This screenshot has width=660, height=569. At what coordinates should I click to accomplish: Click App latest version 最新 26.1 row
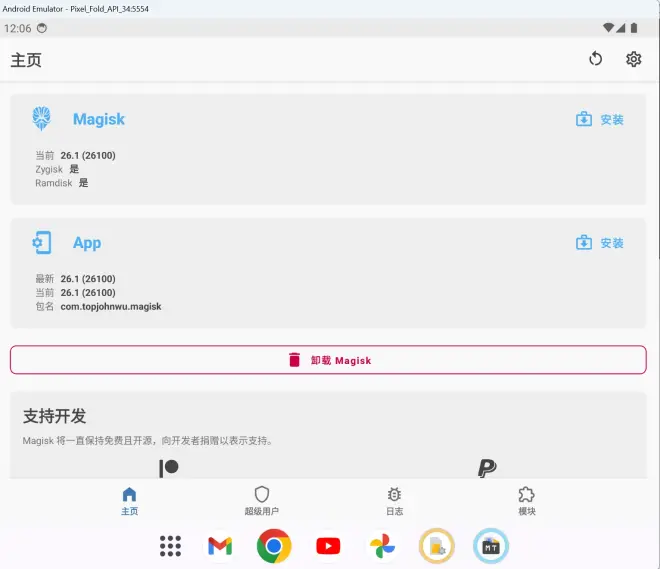[x=75, y=279]
